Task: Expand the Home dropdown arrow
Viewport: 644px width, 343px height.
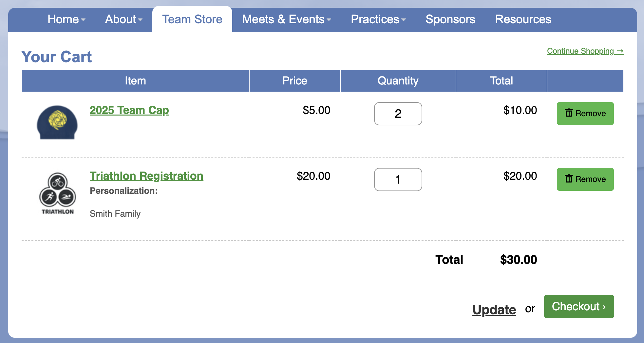Action: (83, 20)
